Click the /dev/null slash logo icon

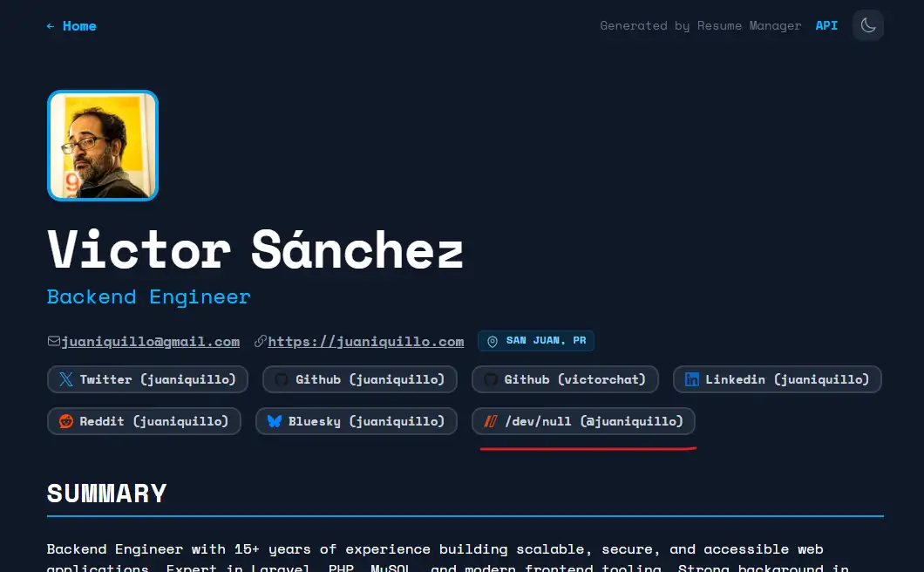click(x=490, y=421)
